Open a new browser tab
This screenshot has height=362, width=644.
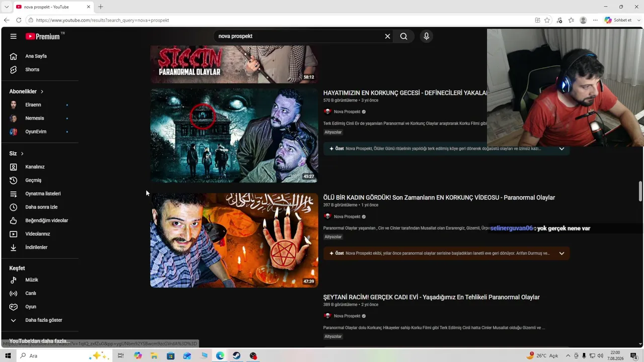[101, 7]
